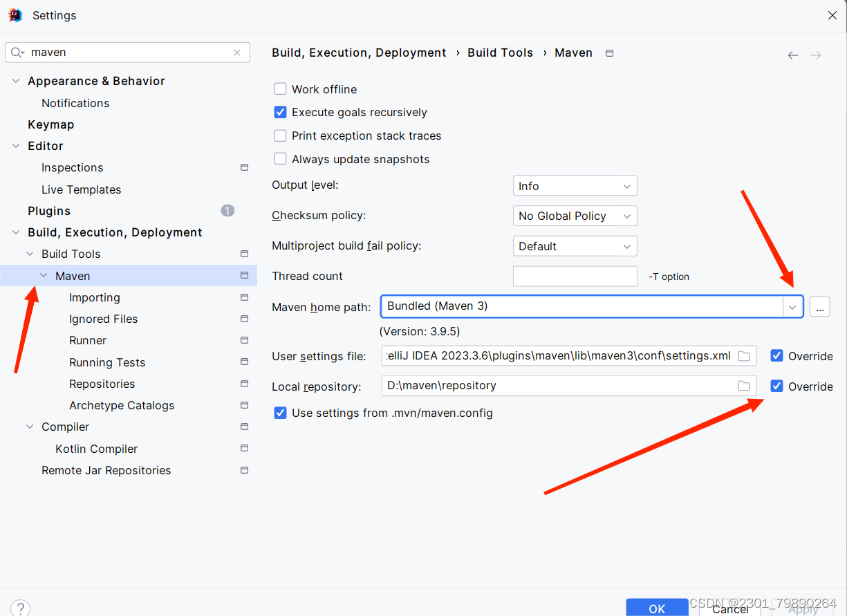The image size is (847, 616).
Task: Click the project-level icon beside Repositories
Action: click(244, 384)
